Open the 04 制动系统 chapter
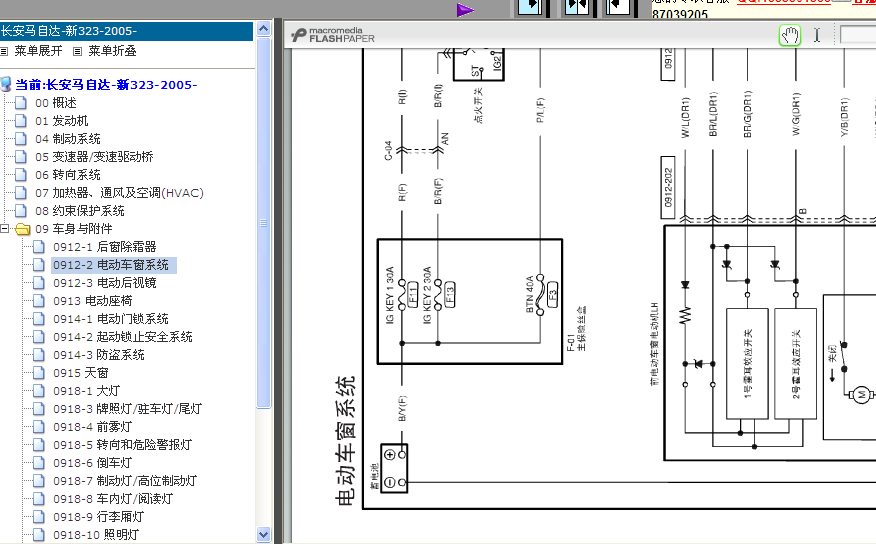Viewport: 876px width, 544px height. [68, 139]
